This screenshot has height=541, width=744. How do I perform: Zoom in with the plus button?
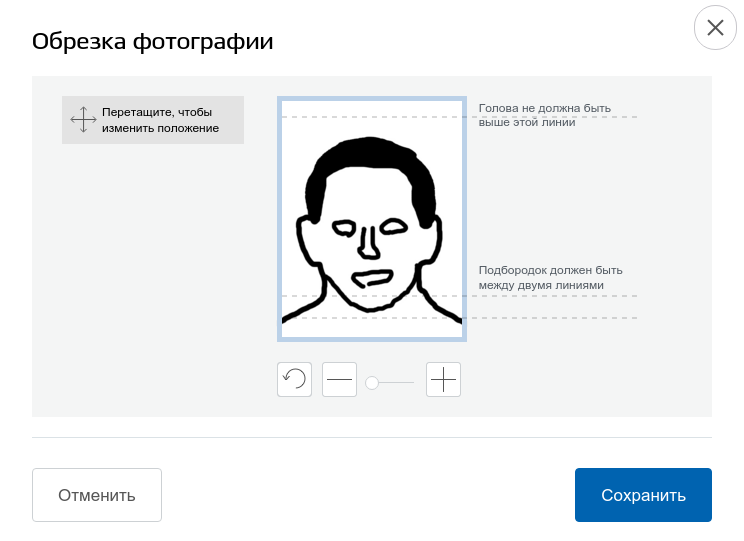click(443, 379)
